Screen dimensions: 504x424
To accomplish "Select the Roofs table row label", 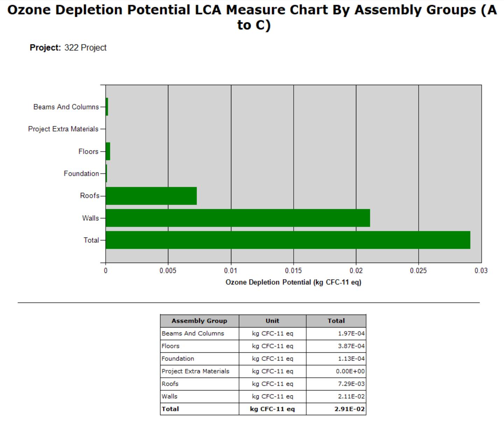I will [170, 384].
